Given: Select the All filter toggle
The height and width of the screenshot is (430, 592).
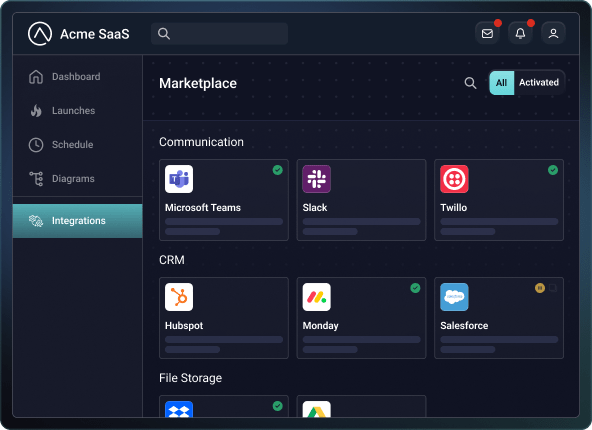Looking at the screenshot, I should point(501,83).
